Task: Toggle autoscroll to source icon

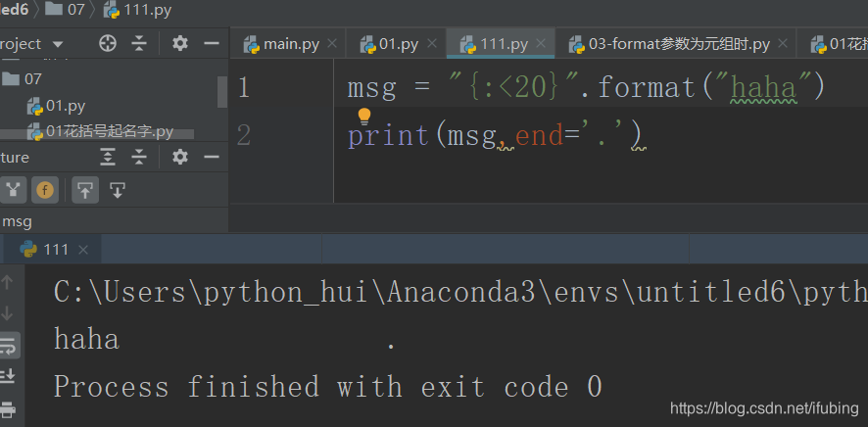Action: tap(84, 191)
